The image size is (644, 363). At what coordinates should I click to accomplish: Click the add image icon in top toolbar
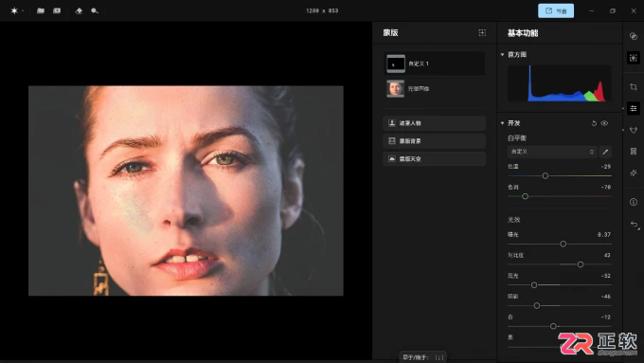57,10
